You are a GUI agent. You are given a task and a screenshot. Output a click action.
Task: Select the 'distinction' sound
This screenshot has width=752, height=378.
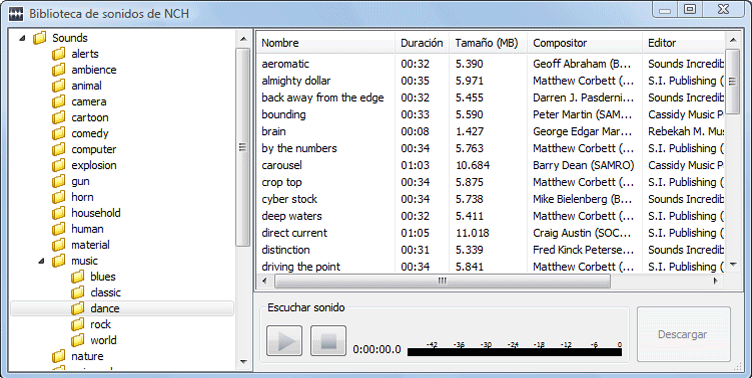pyautogui.click(x=491, y=250)
